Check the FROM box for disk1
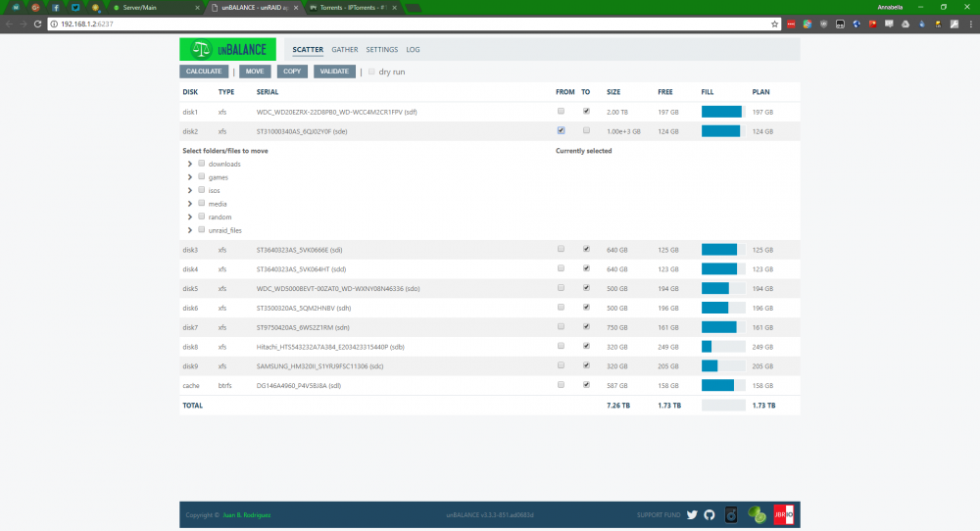Viewport: 980px width, 531px height. [x=561, y=112]
